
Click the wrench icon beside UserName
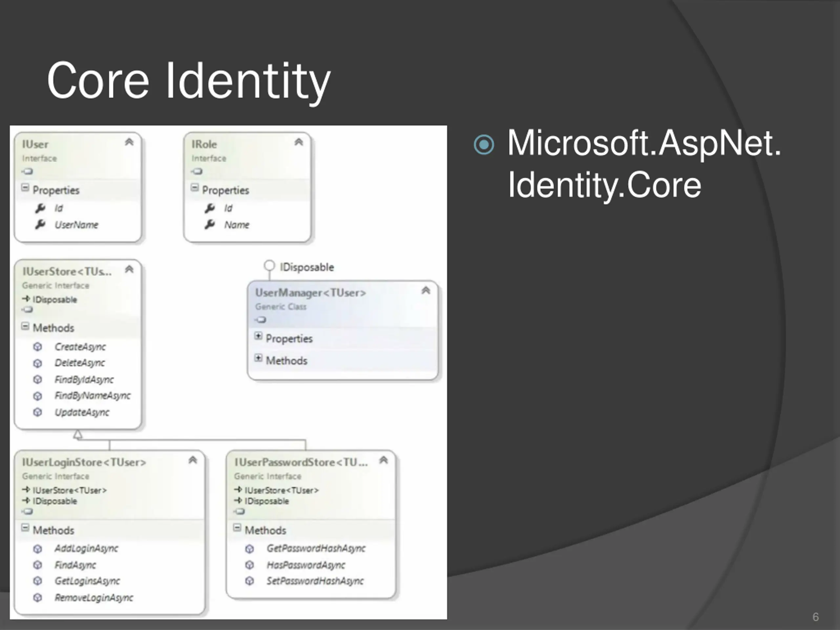pyautogui.click(x=40, y=224)
